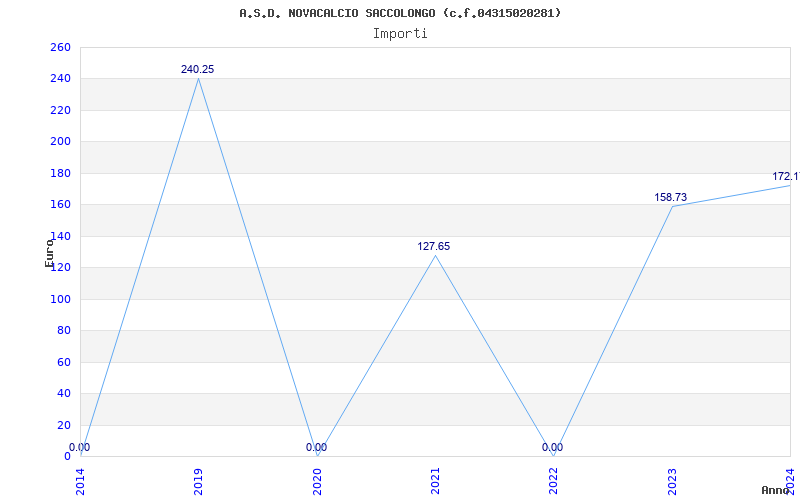Screen dimensions: 800x500
Task: Click the chart title A.S.D. NOVACALCIO SACCOLONGO
Action: pos(400,13)
